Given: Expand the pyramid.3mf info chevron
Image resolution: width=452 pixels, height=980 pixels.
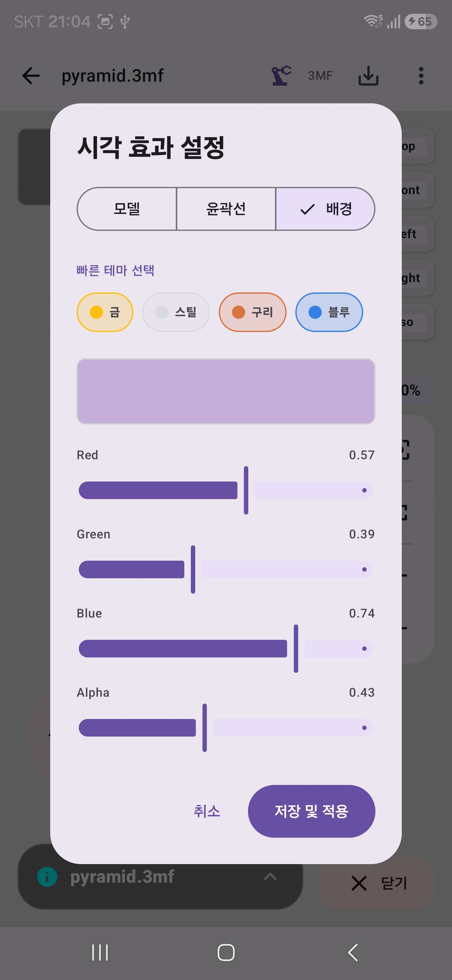Looking at the screenshot, I should point(270,877).
